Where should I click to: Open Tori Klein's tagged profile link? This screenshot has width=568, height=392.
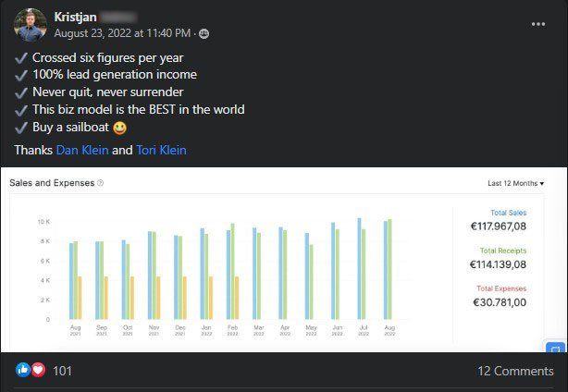161,150
